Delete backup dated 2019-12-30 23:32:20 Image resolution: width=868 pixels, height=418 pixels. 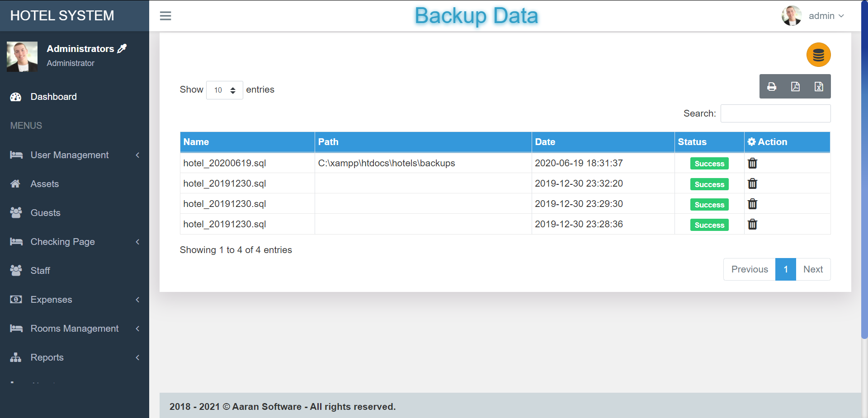click(752, 183)
